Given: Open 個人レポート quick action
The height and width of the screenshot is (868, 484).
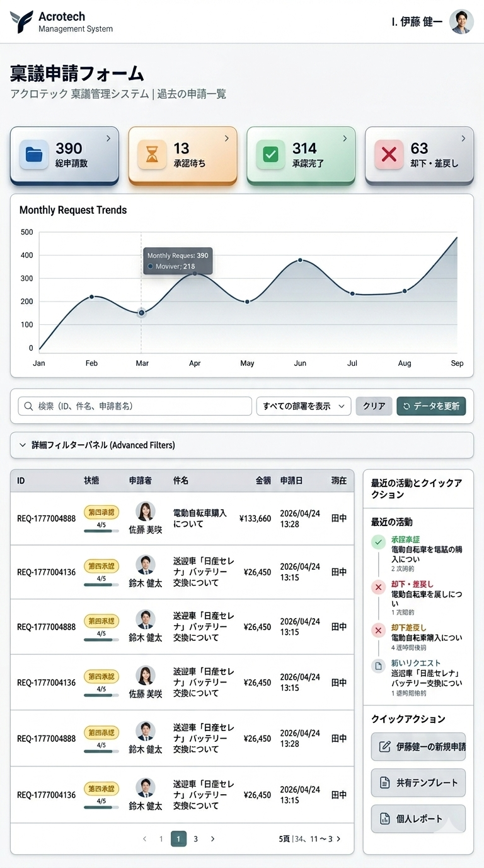Looking at the screenshot, I should 418,819.
